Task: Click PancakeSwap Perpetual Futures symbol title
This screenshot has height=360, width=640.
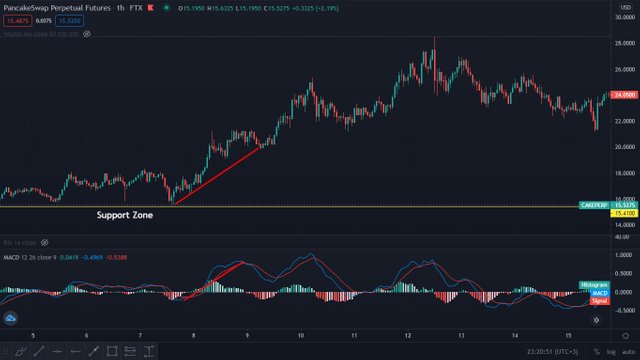Action: [x=57, y=8]
